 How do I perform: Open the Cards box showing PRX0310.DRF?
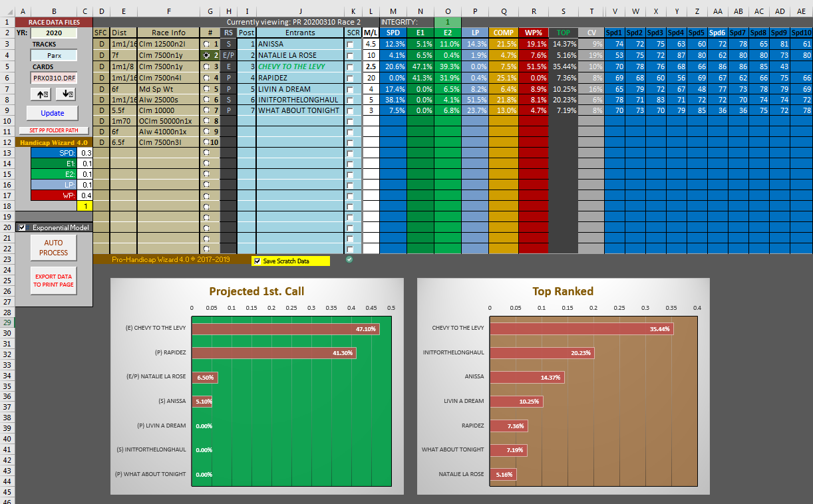pos(53,78)
